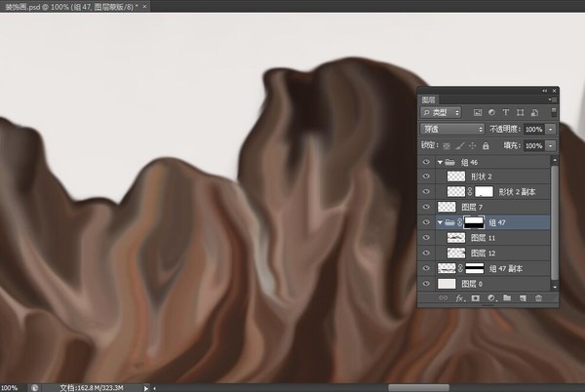Toggle layer filtering switch on or off
This screenshot has width=585, height=392.
click(x=554, y=112)
